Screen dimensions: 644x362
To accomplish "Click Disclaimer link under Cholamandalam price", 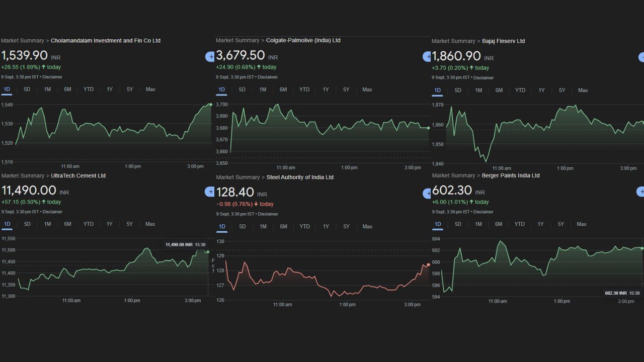I will [52, 77].
